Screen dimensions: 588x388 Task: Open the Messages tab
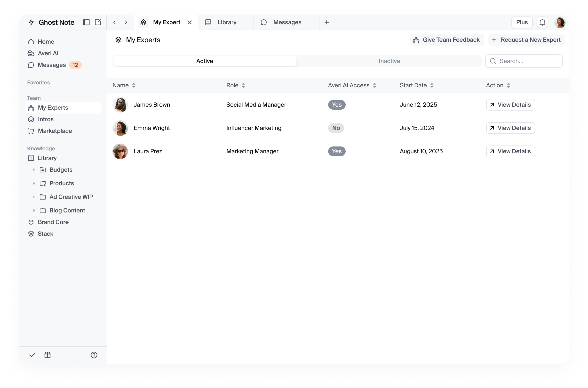pos(286,22)
